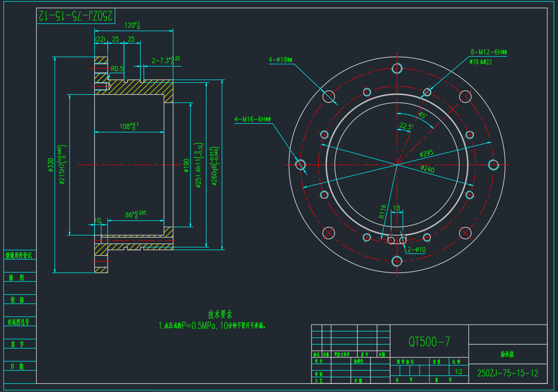Select the 1:2 scale value cell

coord(458,371)
